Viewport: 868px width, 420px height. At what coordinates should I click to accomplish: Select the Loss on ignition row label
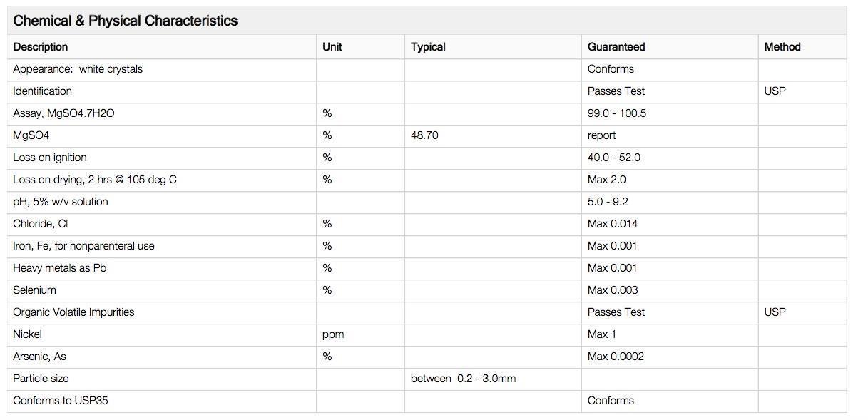pyautogui.click(x=50, y=158)
